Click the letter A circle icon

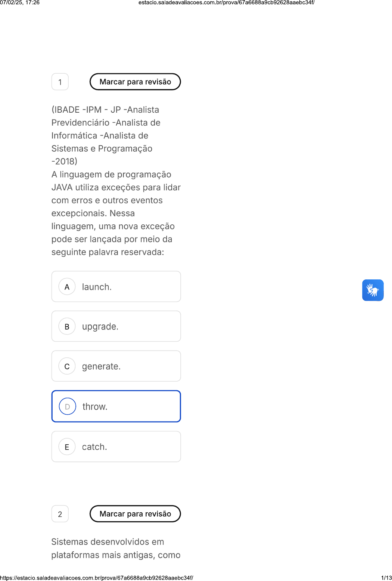67,287
